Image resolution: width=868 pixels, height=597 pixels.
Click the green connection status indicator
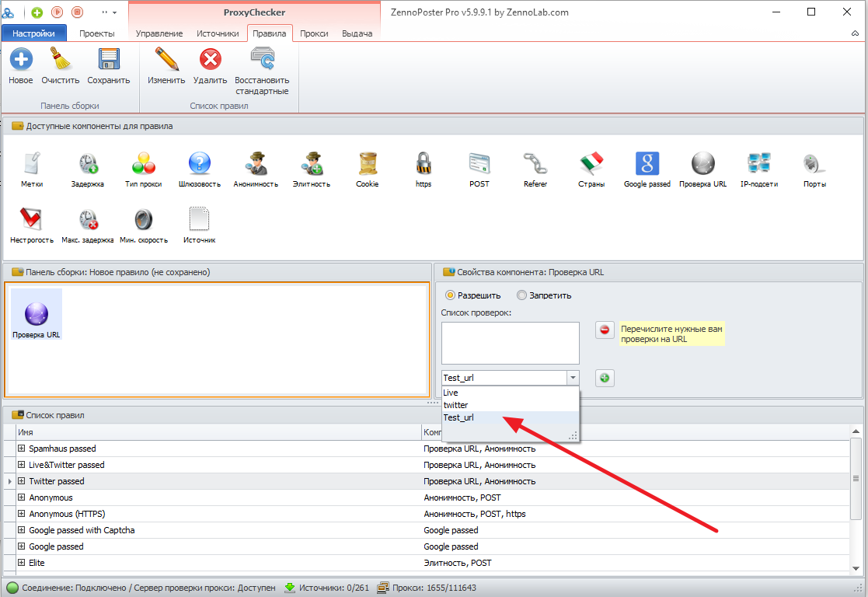[x=12, y=588]
